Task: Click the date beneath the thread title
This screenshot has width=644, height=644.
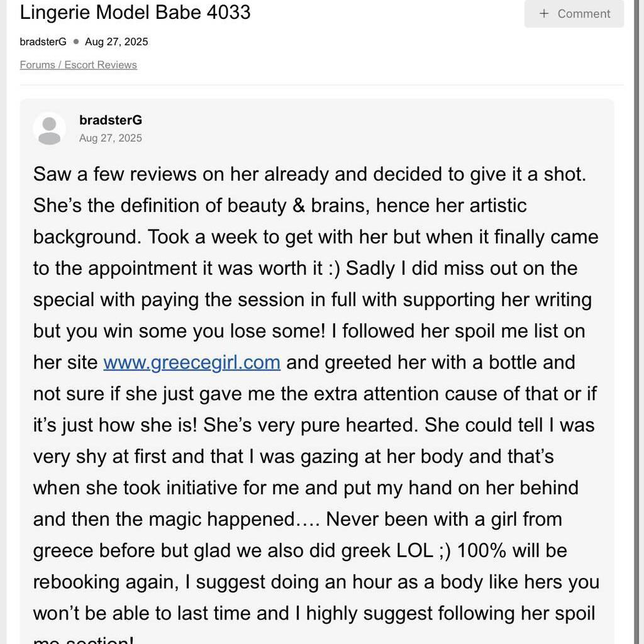Action: (116, 42)
